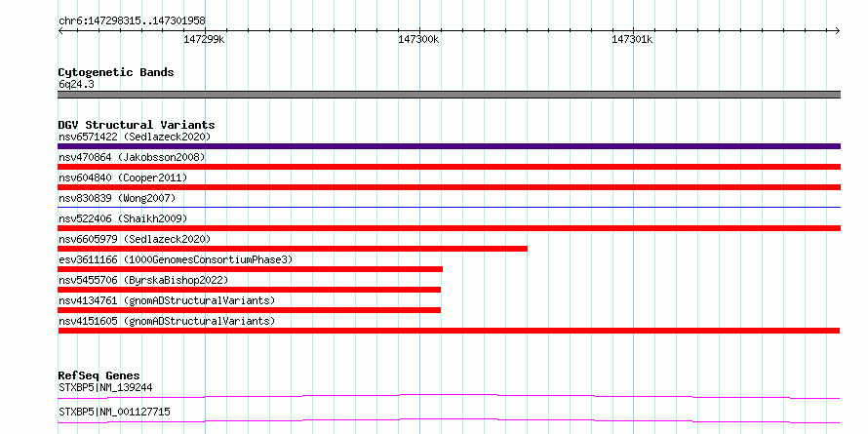Screen dimensions: 868x434
Task: Open the nsv6605979 (Sedlazeck2020) variant label
Action: click(135, 239)
